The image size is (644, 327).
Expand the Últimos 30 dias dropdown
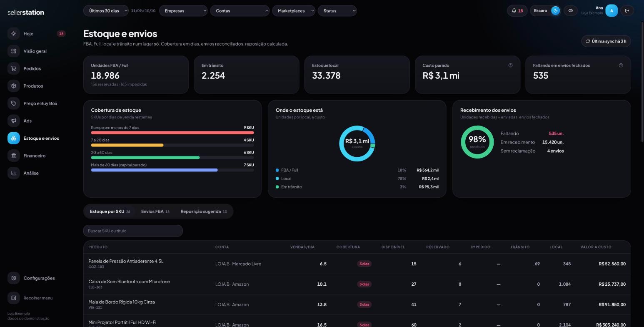[106, 11]
